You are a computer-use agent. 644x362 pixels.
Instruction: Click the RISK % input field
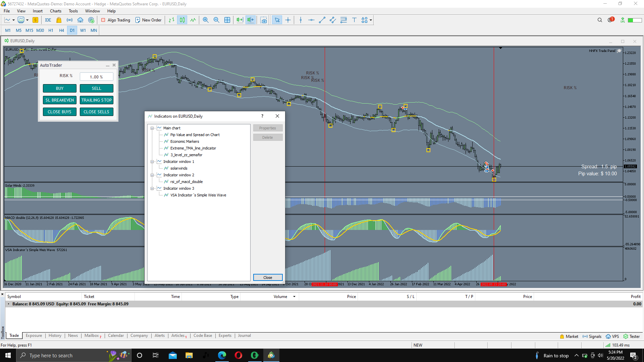[x=96, y=77]
